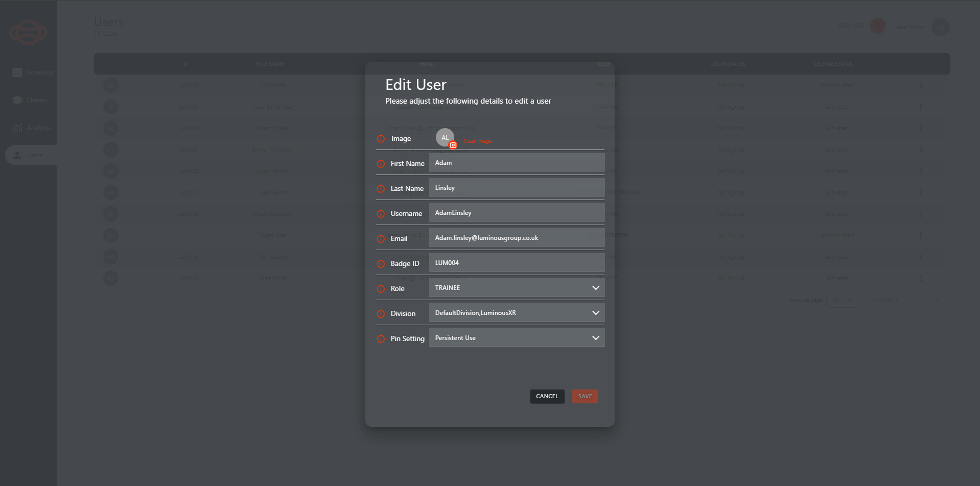Click the info icon beside Badge ID
This screenshot has height=486, width=980.
pos(381,264)
